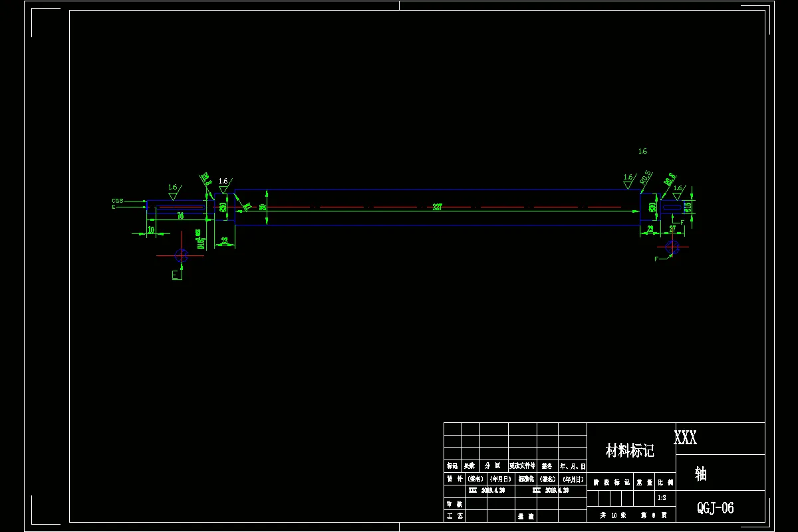Click the 材料标记 title block text

(630, 451)
